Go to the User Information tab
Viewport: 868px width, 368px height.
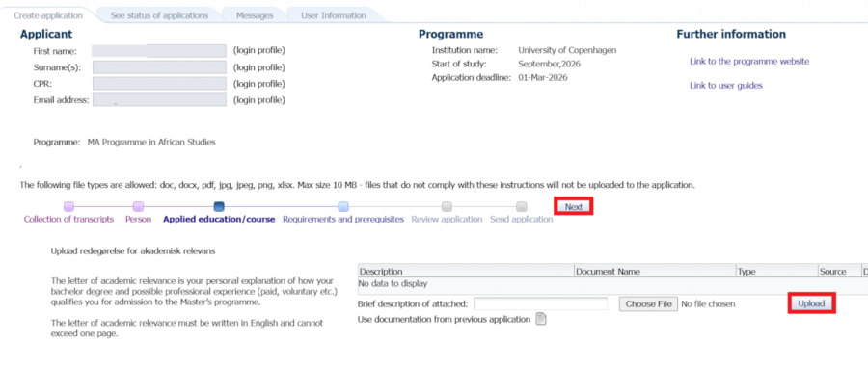click(334, 15)
